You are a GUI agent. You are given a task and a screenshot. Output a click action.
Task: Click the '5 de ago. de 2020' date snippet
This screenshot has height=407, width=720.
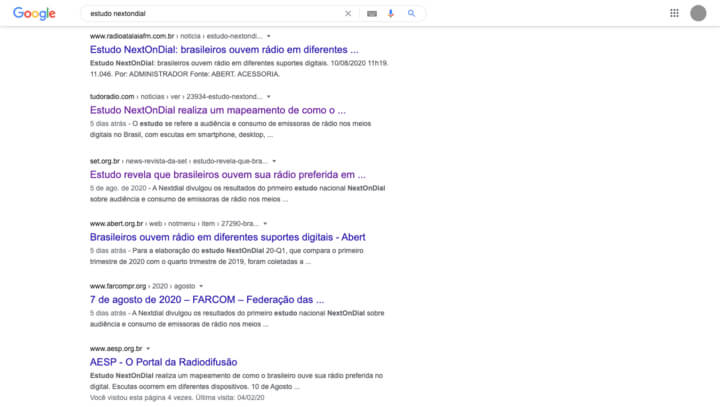[118, 188]
